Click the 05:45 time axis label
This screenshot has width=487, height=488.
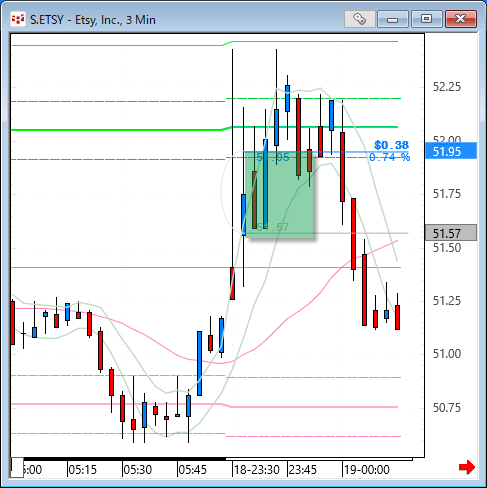point(193,470)
